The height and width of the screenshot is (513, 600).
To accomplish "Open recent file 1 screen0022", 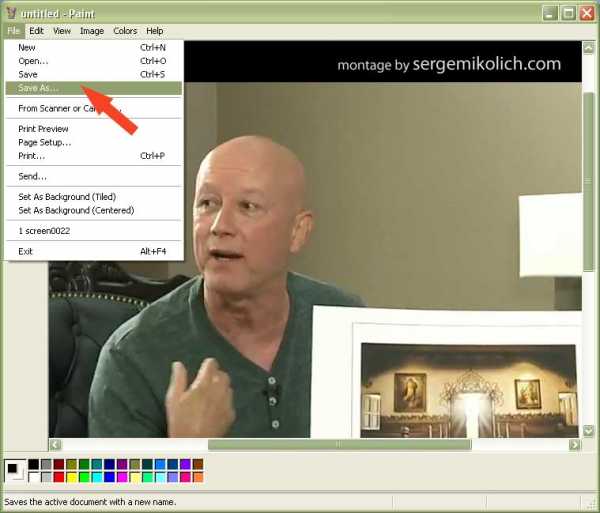I will [x=94, y=231].
